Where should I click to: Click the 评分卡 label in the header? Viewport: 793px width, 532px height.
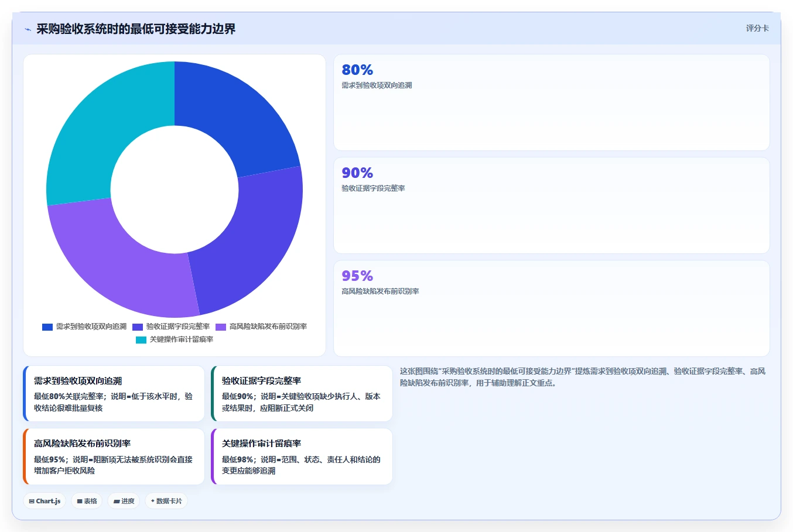[x=757, y=28]
